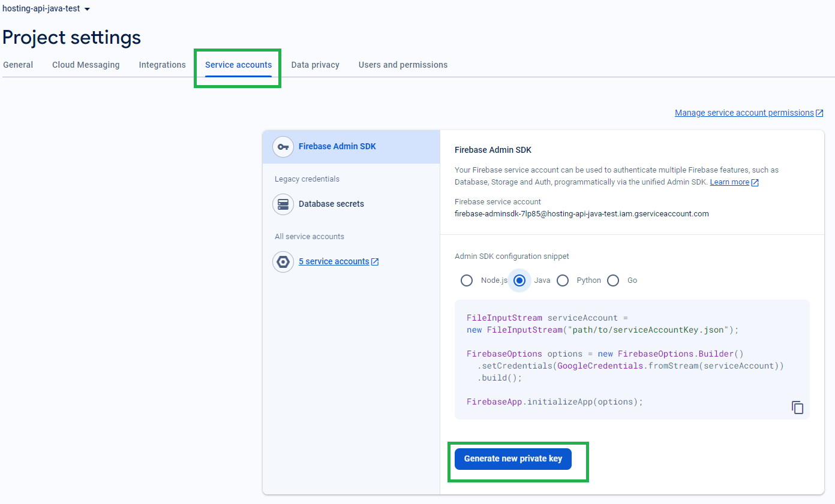Image resolution: width=835 pixels, height=504 pixels.
Task: Click the .build(); code line
Action: coord(500,378)
